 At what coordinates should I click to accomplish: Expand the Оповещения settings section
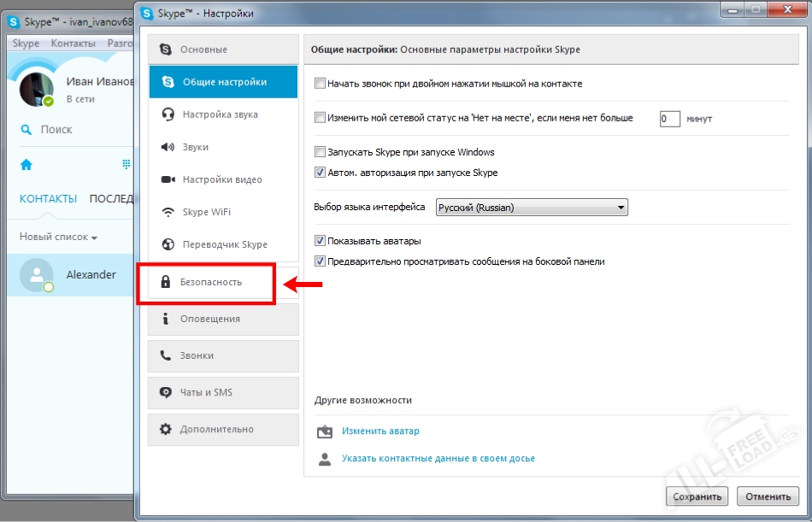pyautogui.click(x=223, y=319)
